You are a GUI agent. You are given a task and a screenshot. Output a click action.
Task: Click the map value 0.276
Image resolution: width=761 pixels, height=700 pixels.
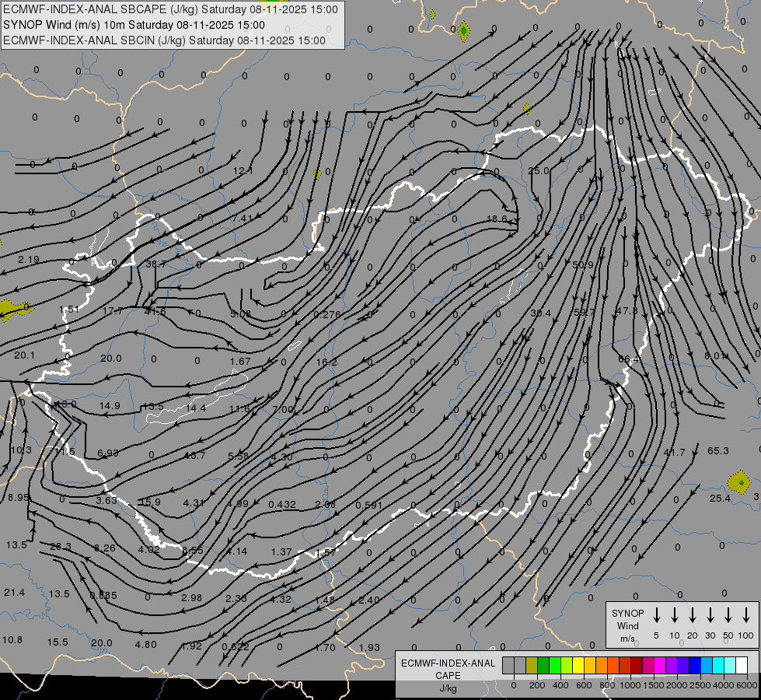(x=327, y=314)
